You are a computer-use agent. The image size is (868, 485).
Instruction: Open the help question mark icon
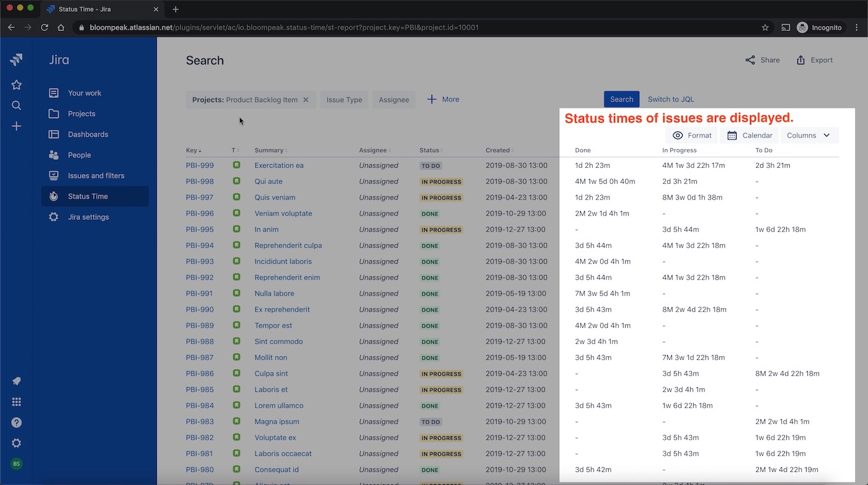pyautogui.click(x=17, y=422)
